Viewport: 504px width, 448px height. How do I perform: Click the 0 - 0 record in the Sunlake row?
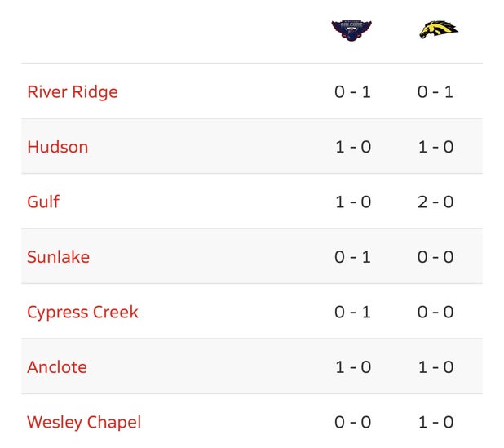tap(435, 257)
